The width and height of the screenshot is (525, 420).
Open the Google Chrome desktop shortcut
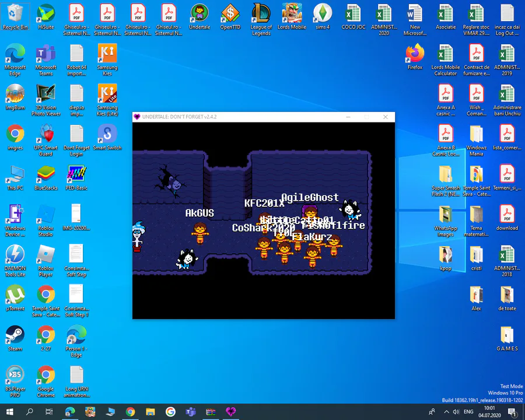pyautogui.click(x=46, y=381)
